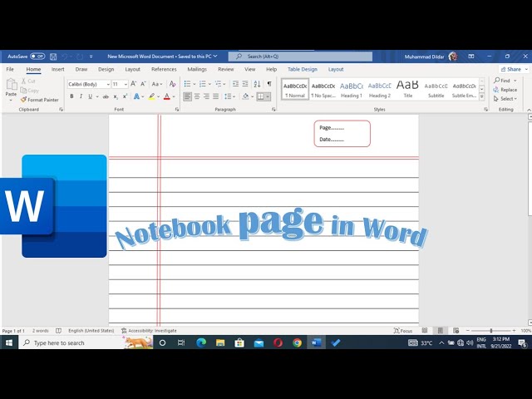Switch to the Design tab

(106, 69)
